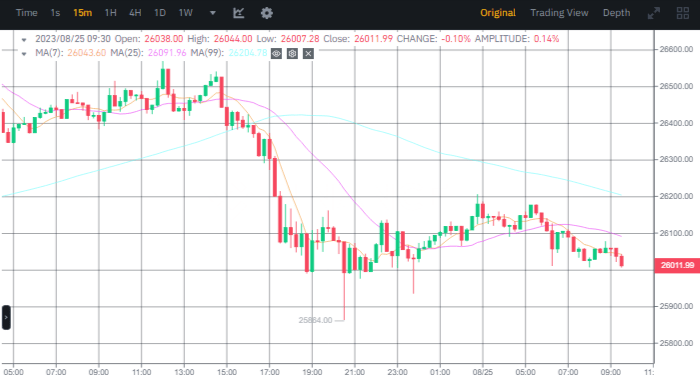Click the MA(25) value 26091.96
This screenshot has width=700, height=380.
pyautogui.click(x=167, y=53)
